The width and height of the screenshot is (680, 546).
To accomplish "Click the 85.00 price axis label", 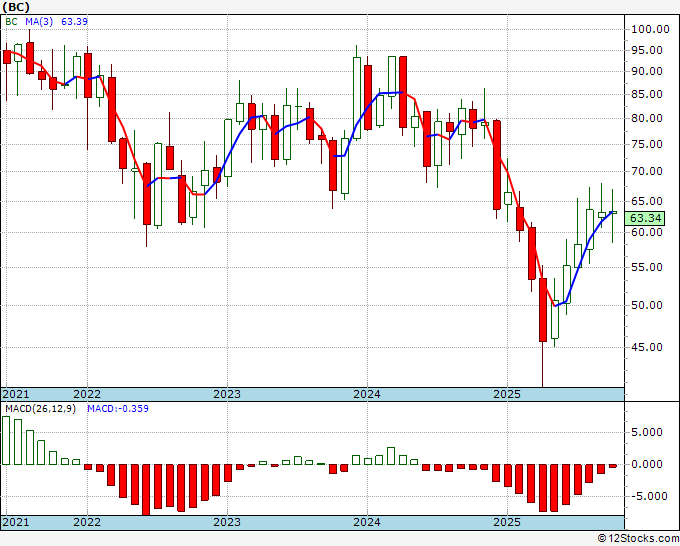I will (x=647, y=94).
